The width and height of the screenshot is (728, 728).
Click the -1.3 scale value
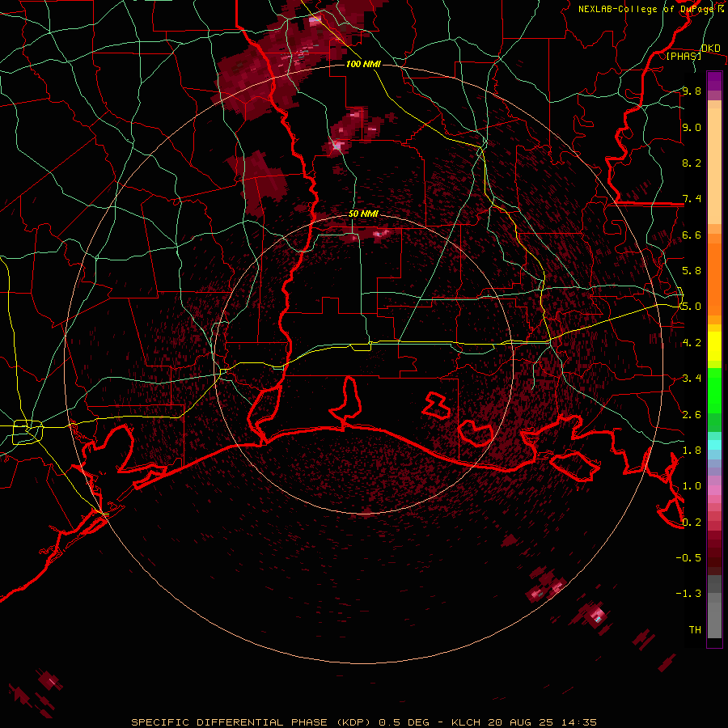(688, 594)
